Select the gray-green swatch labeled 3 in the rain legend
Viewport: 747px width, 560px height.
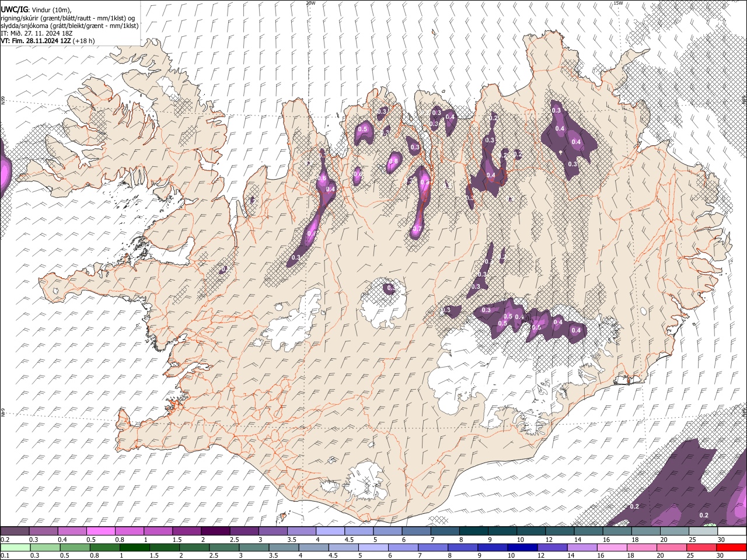coord(254,547)
